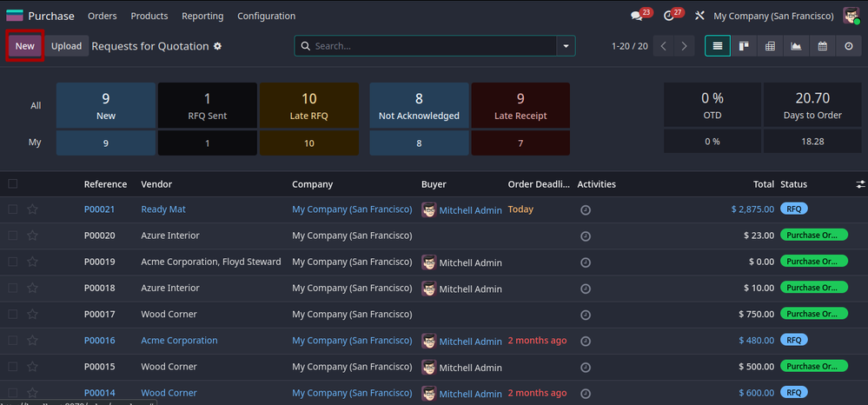
Task: Open activity clock for P00021
Action: coord(586,210)
